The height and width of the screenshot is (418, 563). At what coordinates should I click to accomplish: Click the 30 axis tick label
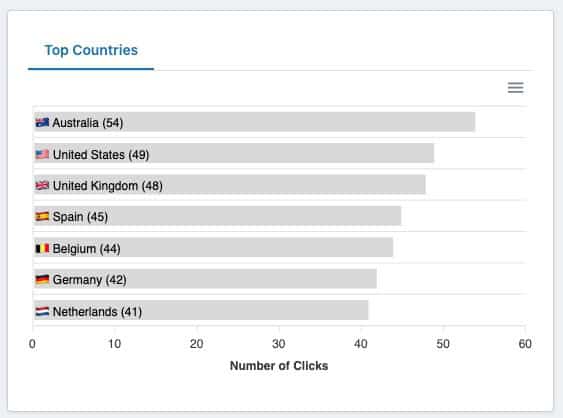279,344
